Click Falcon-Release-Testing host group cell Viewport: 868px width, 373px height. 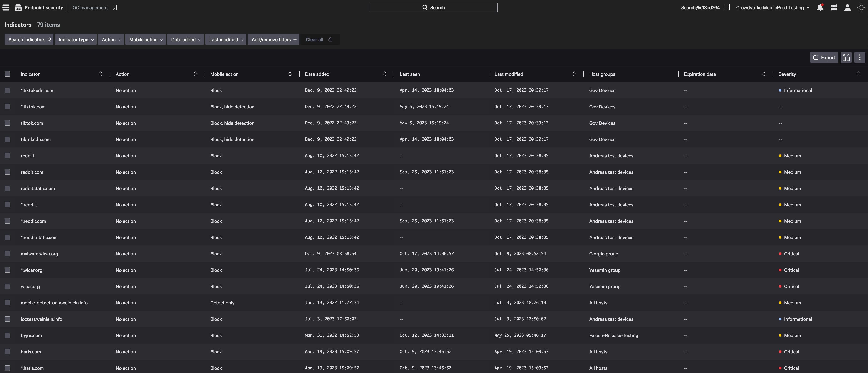click(614, 336)
